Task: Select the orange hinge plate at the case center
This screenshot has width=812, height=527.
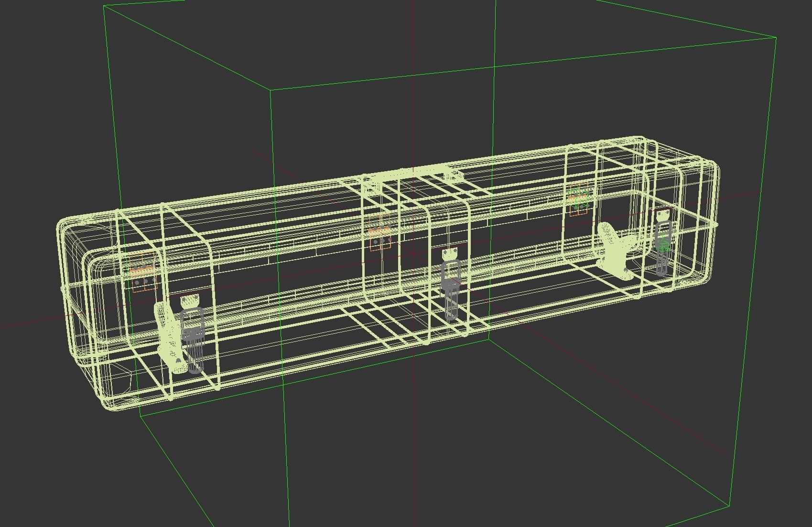Action: (380, 233)
